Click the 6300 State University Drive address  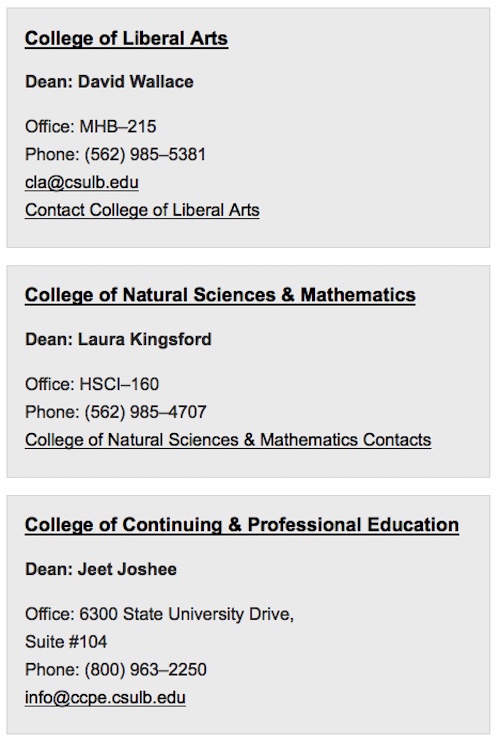click(187, 614)
